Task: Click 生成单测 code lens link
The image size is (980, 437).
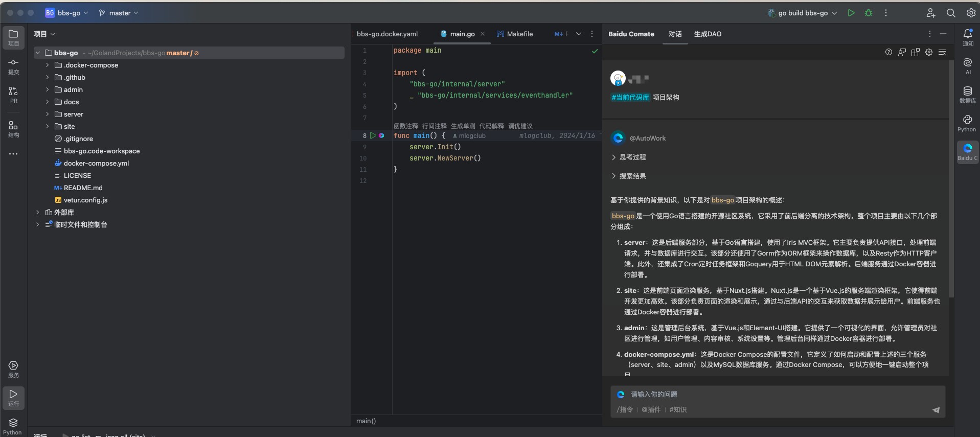Action: point(463,126)
